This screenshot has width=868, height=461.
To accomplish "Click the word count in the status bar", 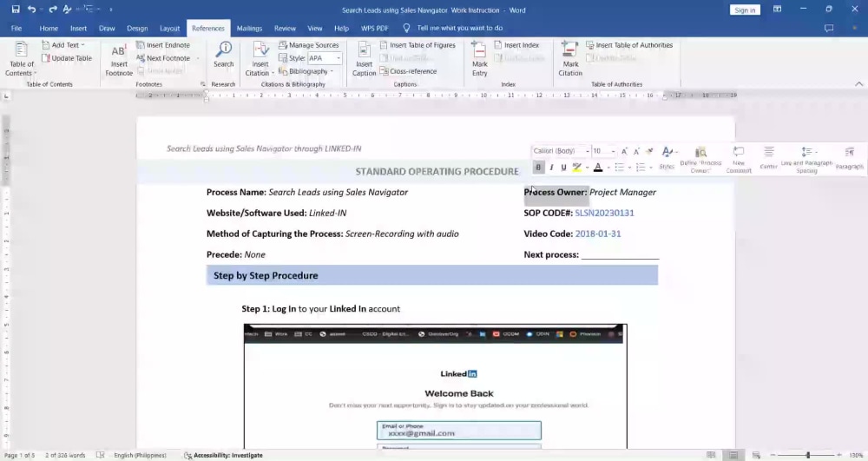I will point(65,455).
